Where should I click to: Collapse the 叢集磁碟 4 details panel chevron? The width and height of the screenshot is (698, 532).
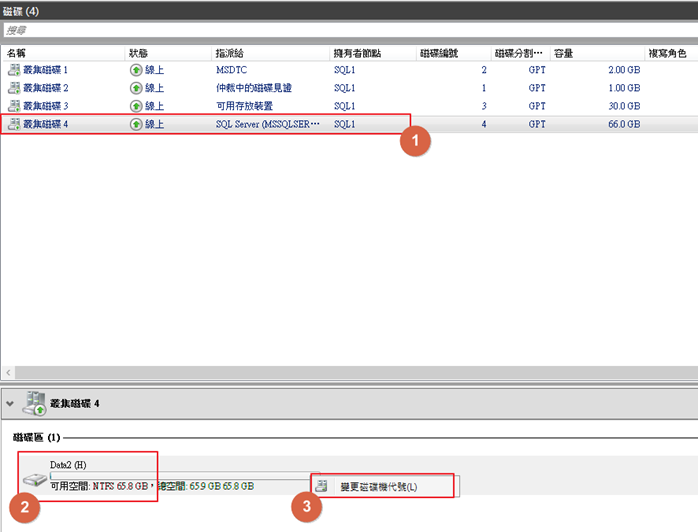pos(10,404)
